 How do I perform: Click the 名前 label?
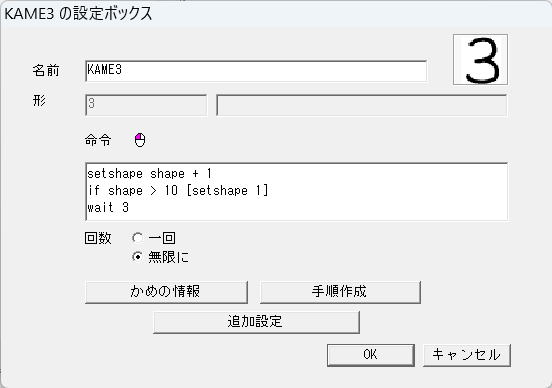46,70
